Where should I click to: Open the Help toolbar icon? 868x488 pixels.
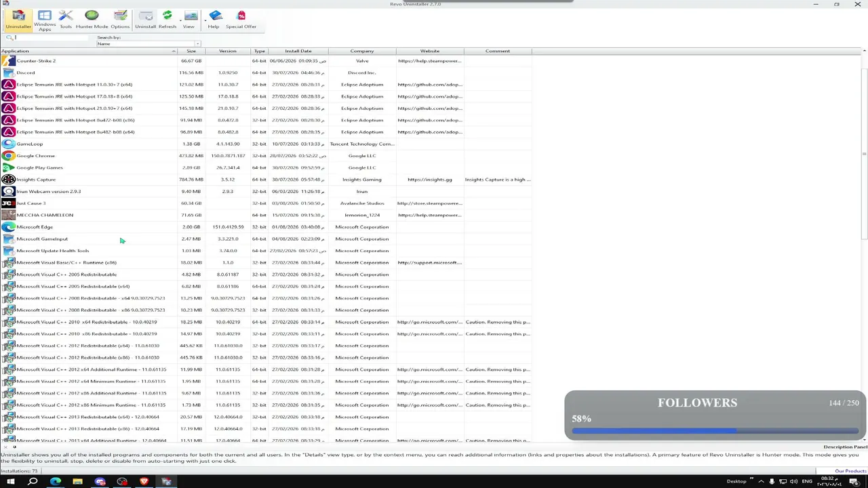click(x=214, y=19)
